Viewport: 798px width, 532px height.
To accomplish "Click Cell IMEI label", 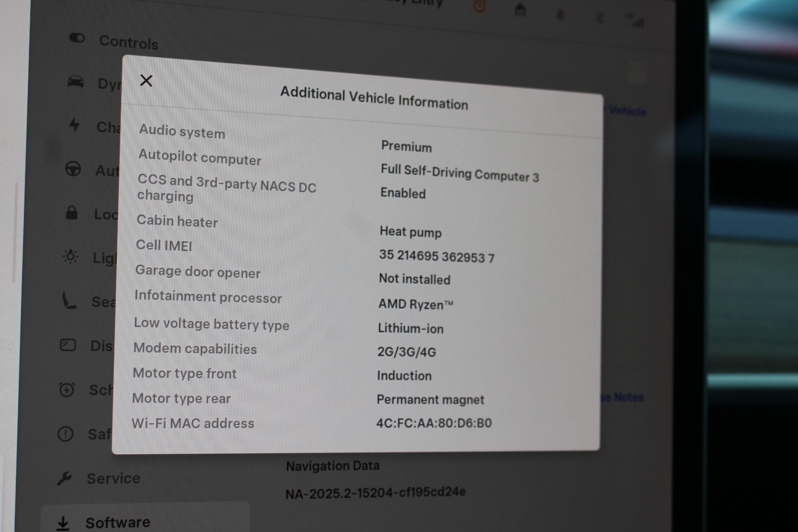I will click(164, 245).
